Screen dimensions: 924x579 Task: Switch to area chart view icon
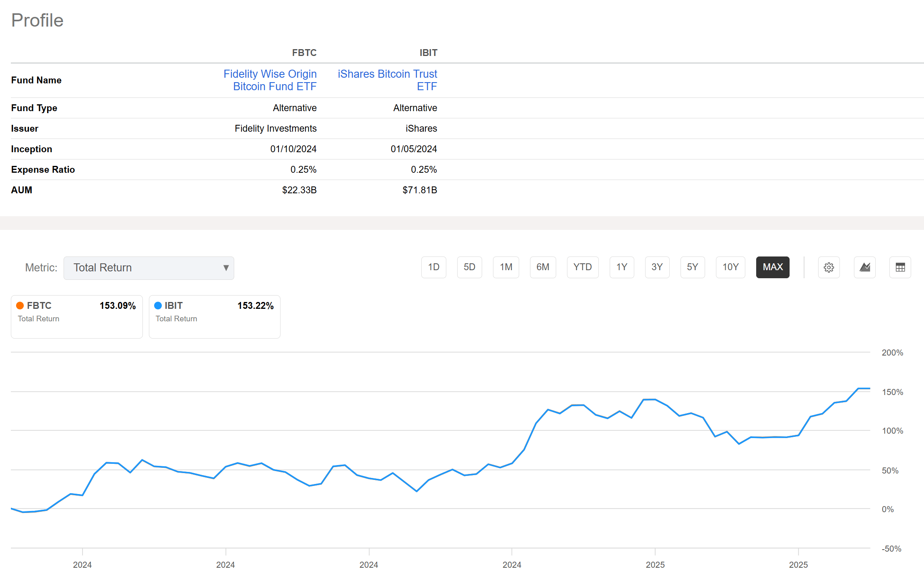(x=864, y=267)
